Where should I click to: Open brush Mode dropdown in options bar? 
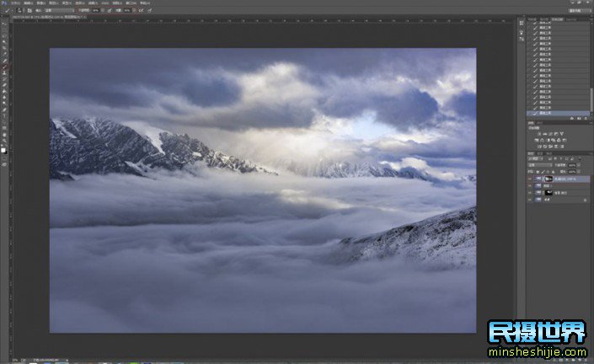tap(60, 10)
